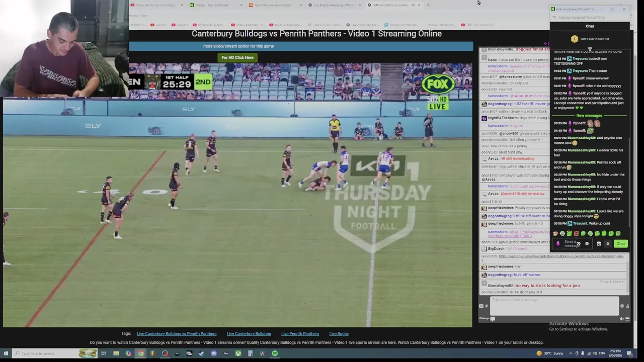This screenshot has height=362, width=644.
Task: Follow the 'Live Penrith Panthers' tag link
Action: [x=300, y=334]
